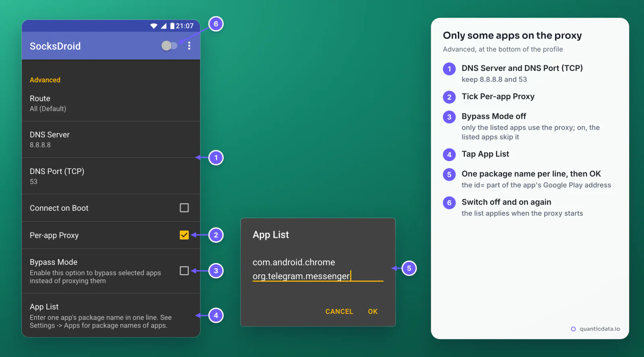Open the DNS Port (TCP) setting

point(111,176)
